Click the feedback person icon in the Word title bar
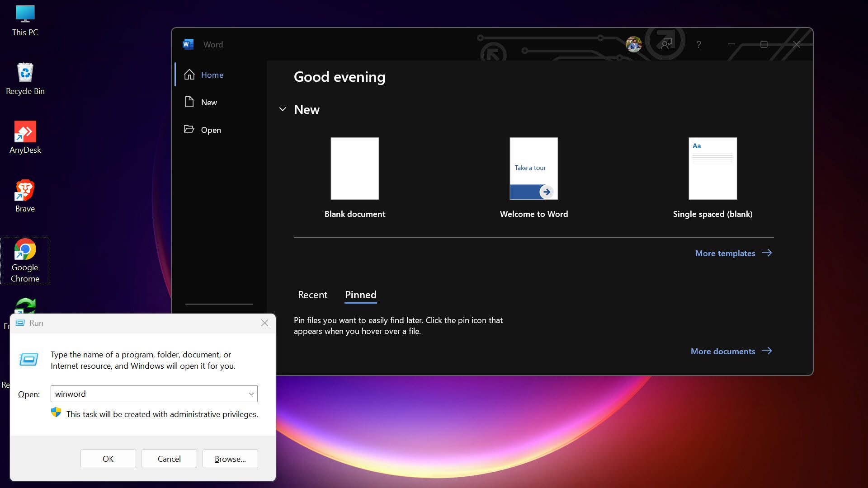The height and width of the screenshot is (488, 868). (x=666, y=44)
